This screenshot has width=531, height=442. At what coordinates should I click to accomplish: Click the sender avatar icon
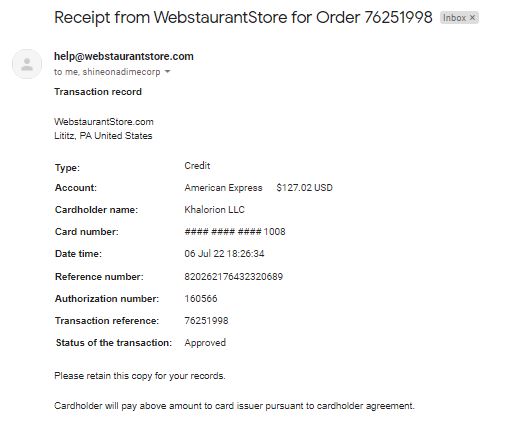tap(27, 64)
